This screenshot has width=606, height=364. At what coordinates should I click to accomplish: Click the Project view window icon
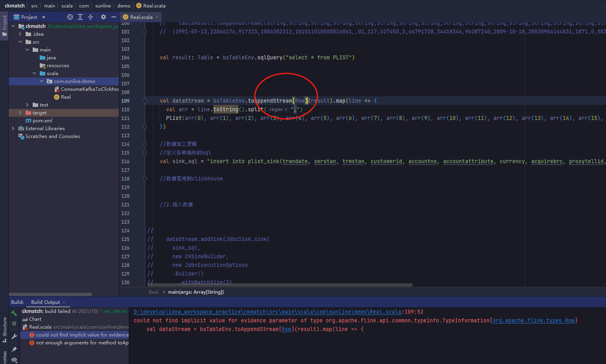[17, 17]
